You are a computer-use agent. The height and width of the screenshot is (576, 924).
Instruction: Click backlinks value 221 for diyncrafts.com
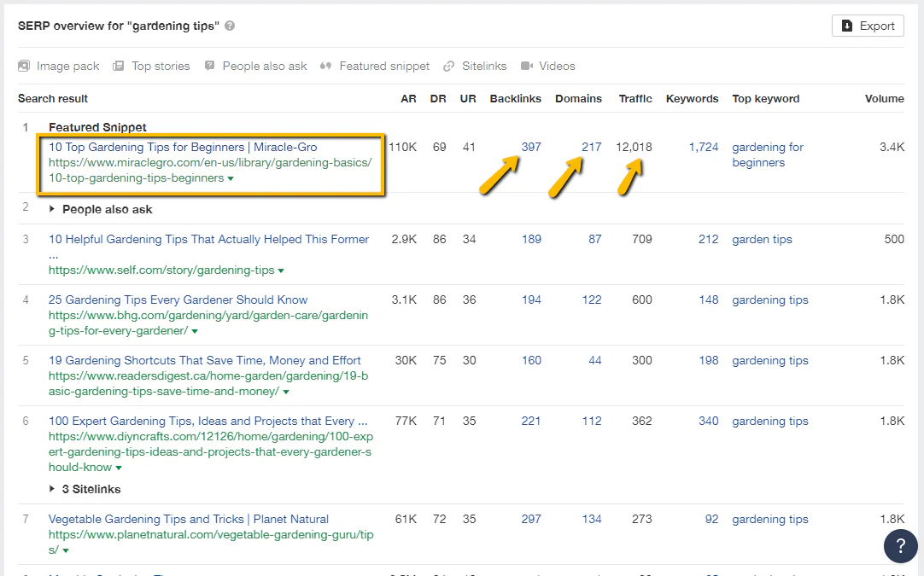point(531,421)
